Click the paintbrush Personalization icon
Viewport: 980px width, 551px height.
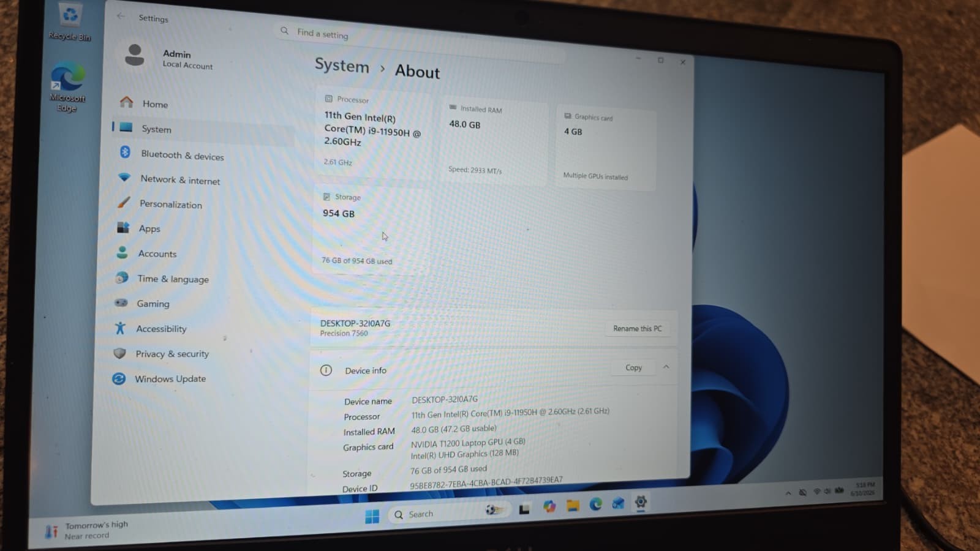pos(124,201)
